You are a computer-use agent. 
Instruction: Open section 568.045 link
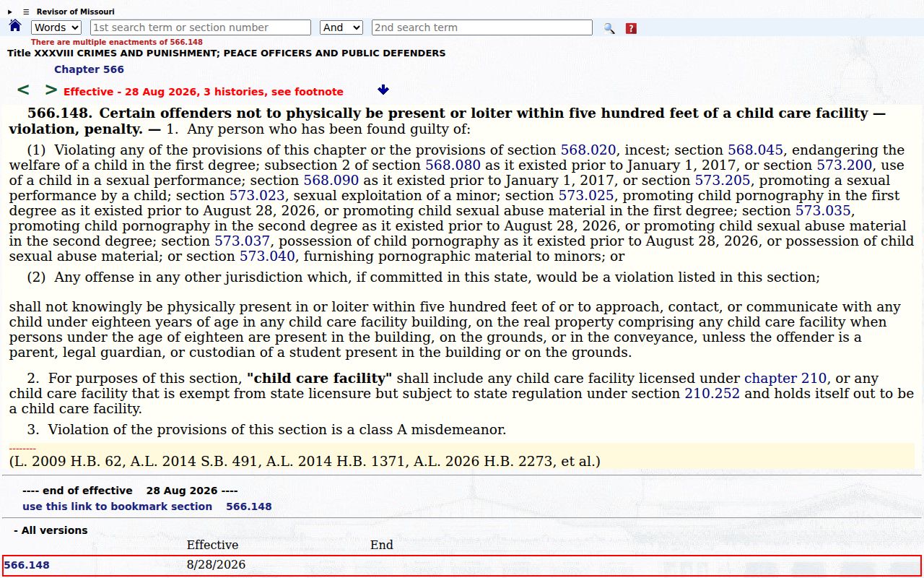[x=755, y=150]
